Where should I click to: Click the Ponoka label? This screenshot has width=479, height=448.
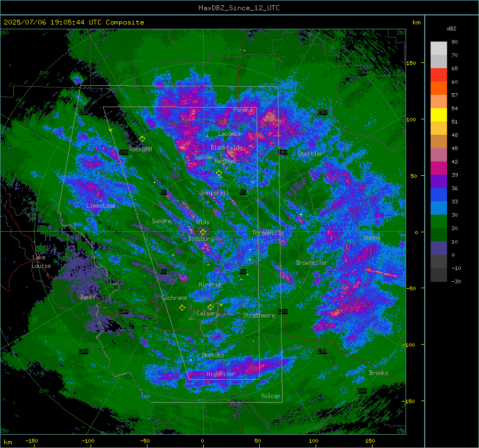[x=243, y=110]
